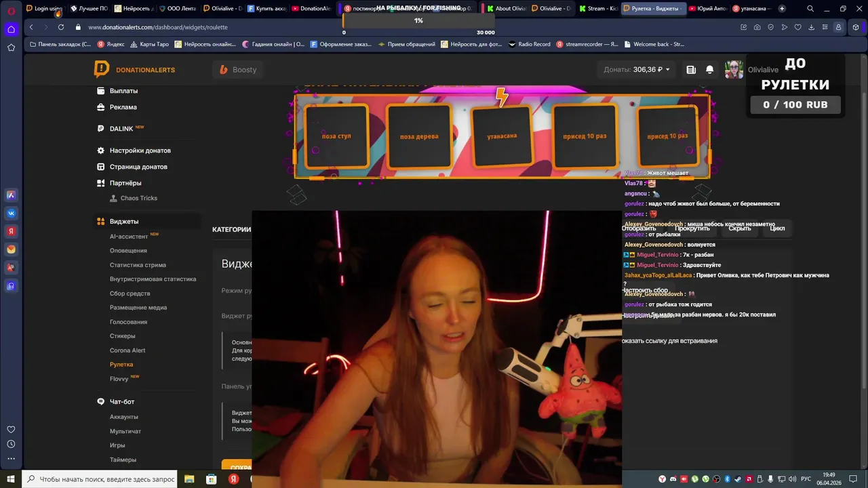The width and height of the screenshot is (868, 488).
Task: Click the Цикл roulette button
Action: click(x=777, y=228)
